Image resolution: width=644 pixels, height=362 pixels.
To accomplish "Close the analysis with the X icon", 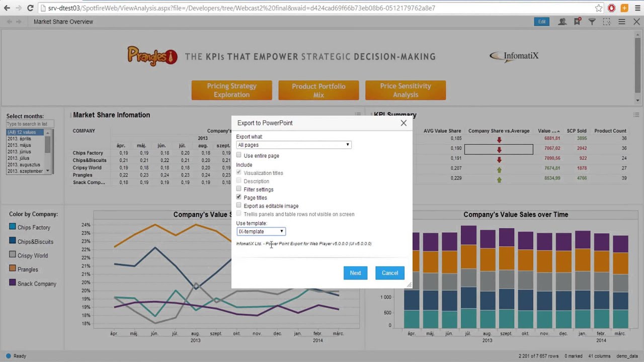I will (636, 22).
